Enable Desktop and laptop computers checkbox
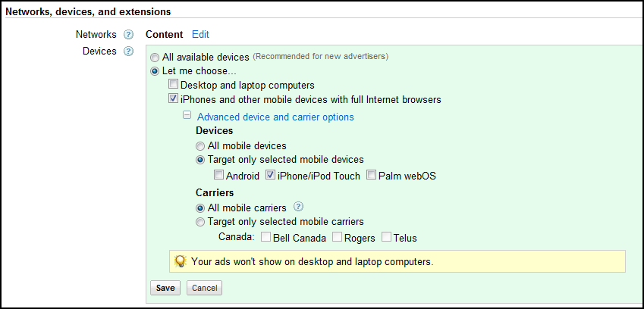Image resolution: width=644 pixels, height=309 pixels. [x=174, y=85]
